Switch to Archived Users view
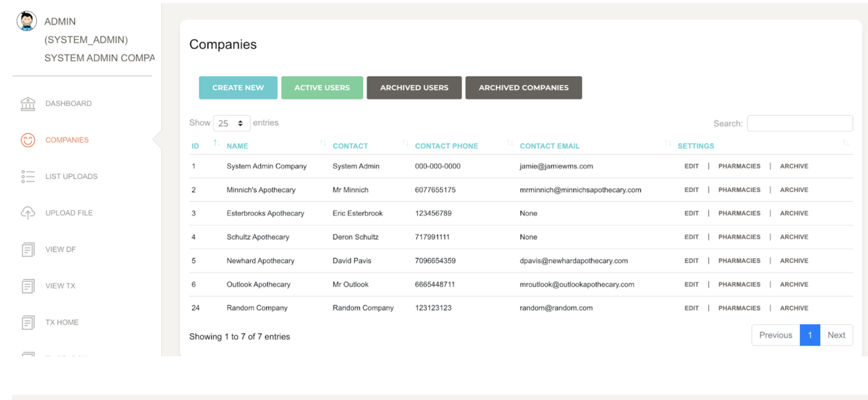This screenshot has height=400, width=868. pos(414,88)
